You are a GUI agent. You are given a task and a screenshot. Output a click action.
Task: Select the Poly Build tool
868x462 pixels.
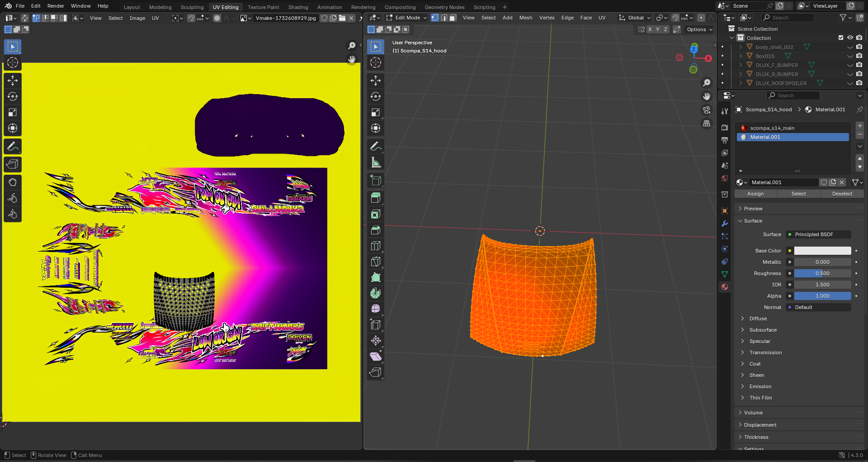[376, 277]
